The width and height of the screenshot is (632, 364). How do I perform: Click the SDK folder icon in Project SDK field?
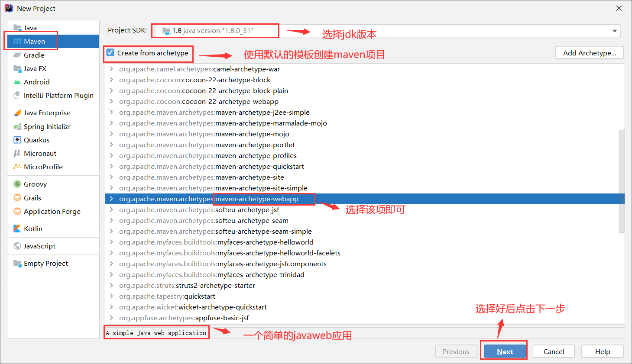coord(166,31)
